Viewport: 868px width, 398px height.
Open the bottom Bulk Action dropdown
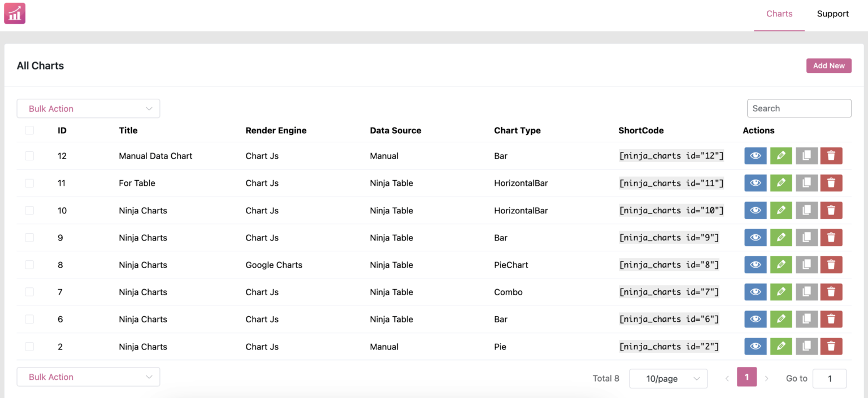(88, 377)
